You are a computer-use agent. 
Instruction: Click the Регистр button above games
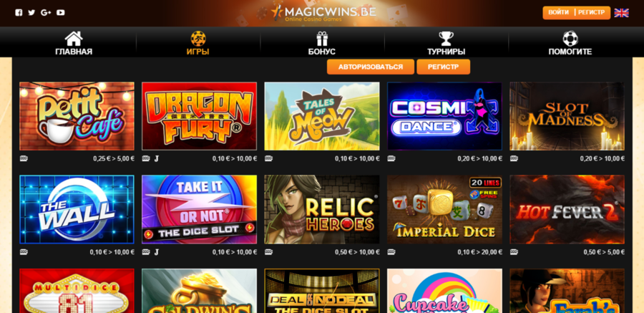(443, 67)
